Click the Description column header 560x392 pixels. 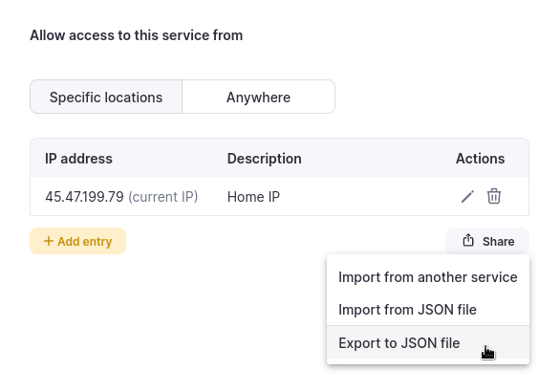click(265, 159)
